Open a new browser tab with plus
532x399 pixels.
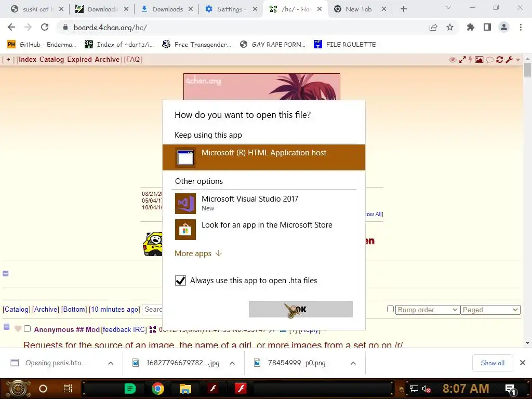403,9
